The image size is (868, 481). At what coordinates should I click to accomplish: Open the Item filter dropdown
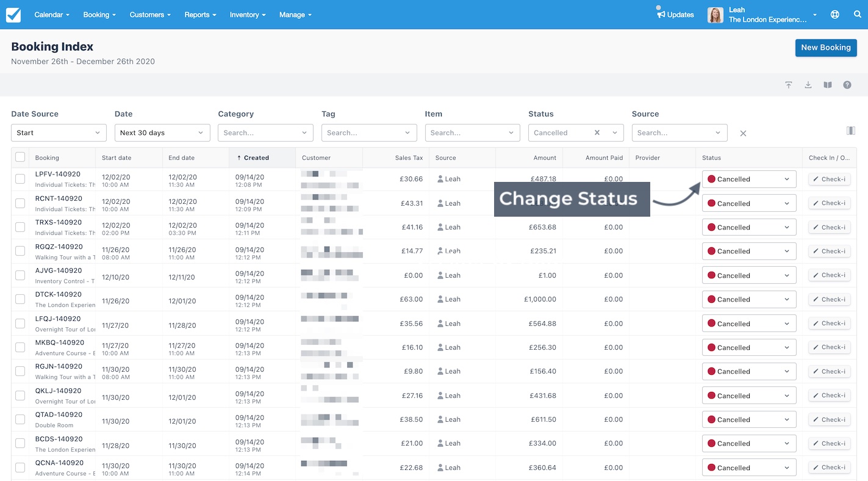472,132
